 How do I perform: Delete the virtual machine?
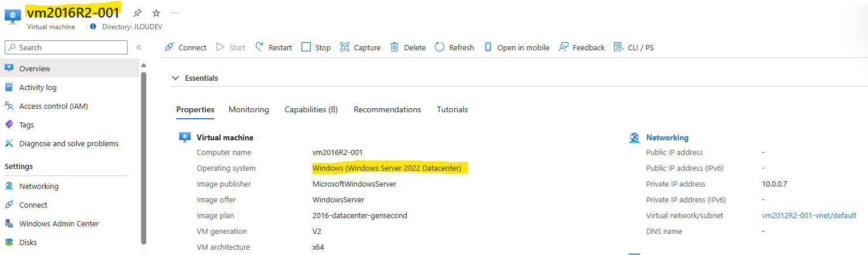(408, 47)
